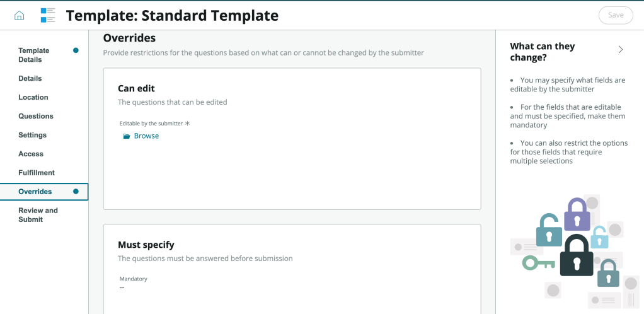Open the Questions section
The image size is (644, 314).
(x=36, y=116)
